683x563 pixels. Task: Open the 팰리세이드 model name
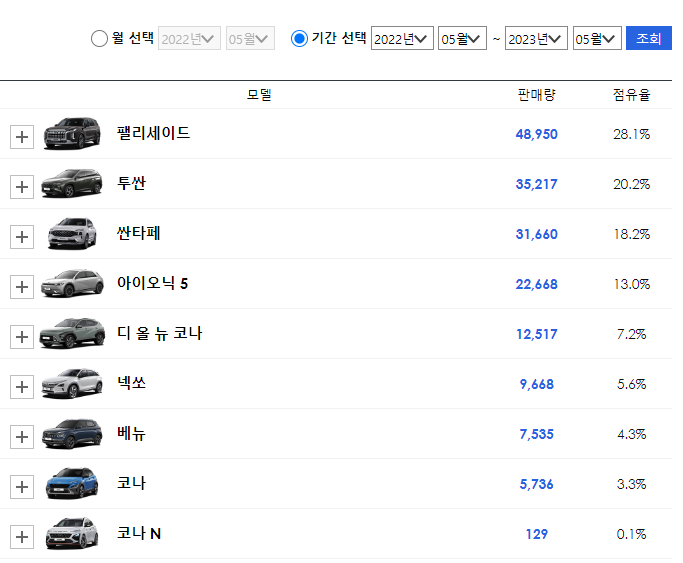pyautogui.click(x=153, y=133)
